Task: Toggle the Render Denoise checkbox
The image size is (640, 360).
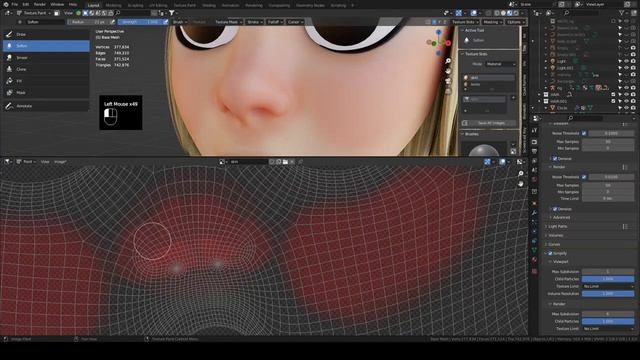Action: pyautogui.click(x=555, y=209)
